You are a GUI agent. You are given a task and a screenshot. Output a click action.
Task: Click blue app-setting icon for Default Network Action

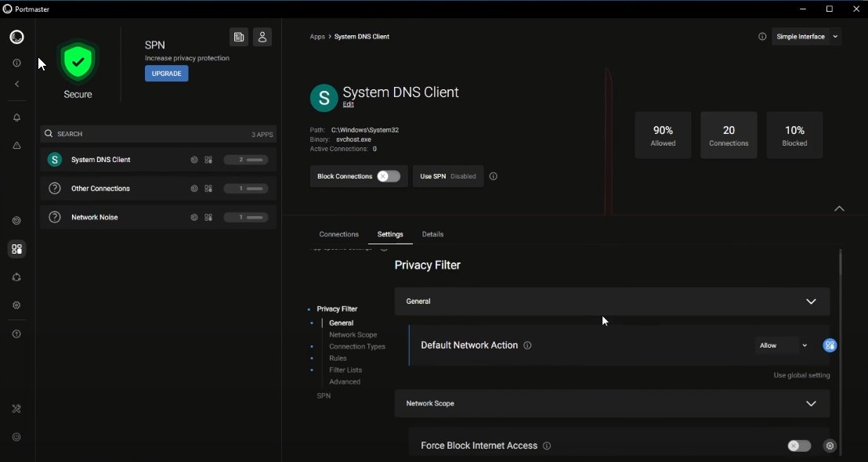pos(830,345)
